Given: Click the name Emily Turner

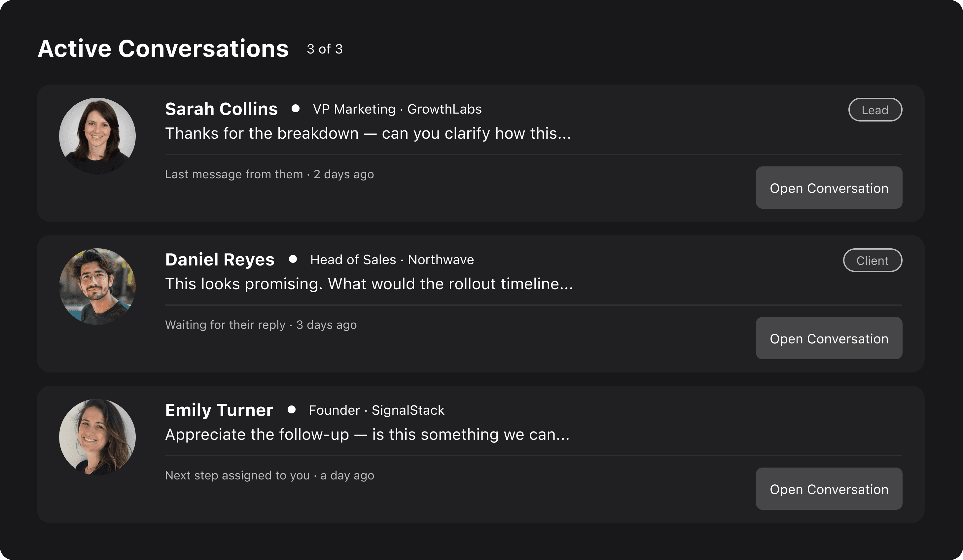Looking at the screenshot, I should [219, 410].
